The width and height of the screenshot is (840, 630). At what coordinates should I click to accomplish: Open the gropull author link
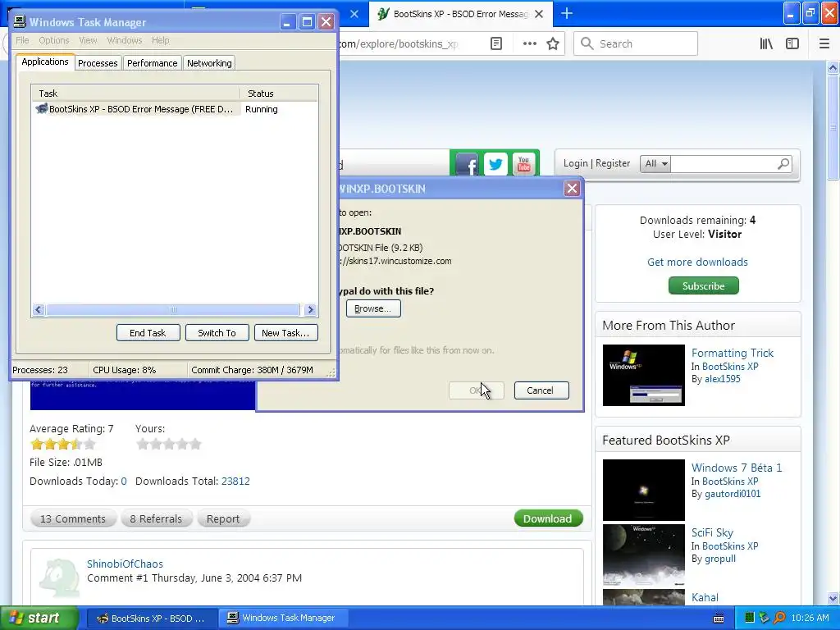(720, 559)
